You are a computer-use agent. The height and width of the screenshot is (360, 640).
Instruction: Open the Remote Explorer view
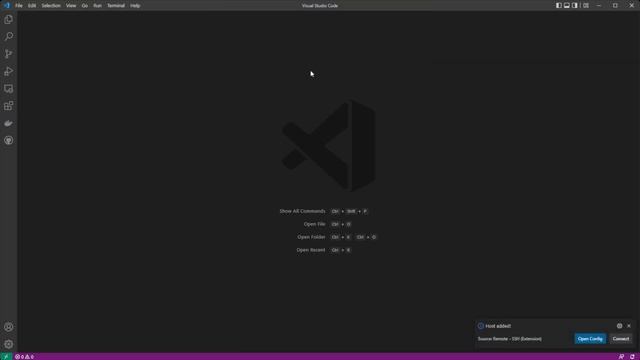[9, 89]
